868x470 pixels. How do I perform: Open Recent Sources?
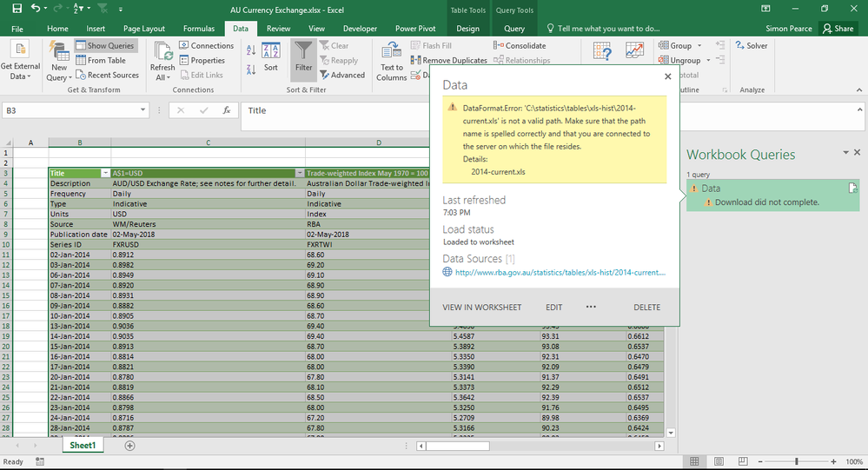[x=108, y=75]
